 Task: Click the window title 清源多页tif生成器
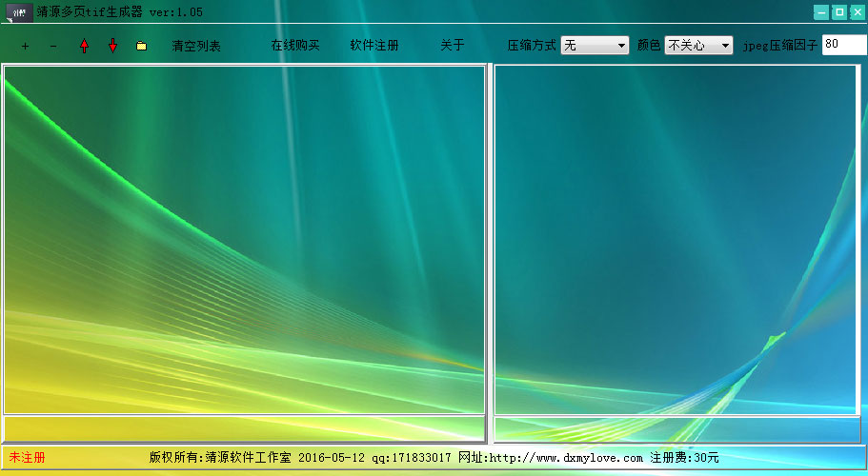90,11
